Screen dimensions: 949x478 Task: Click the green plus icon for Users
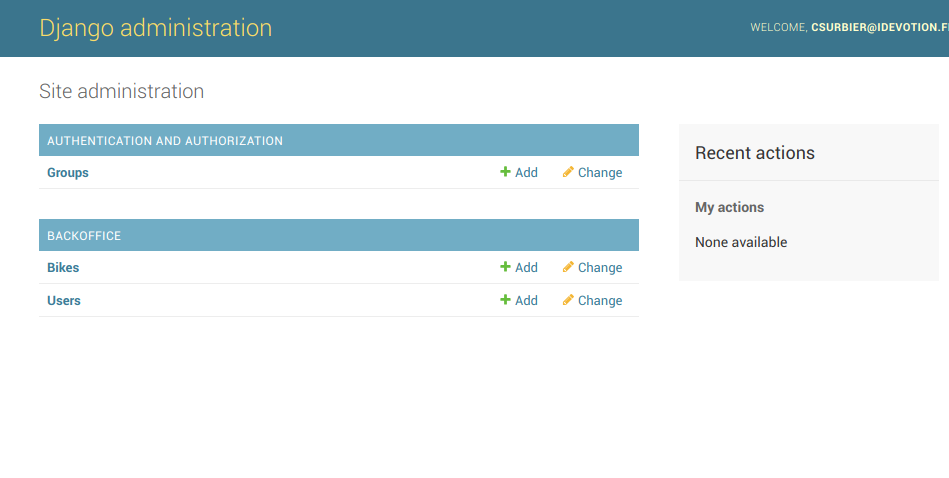tap(505, 300)
